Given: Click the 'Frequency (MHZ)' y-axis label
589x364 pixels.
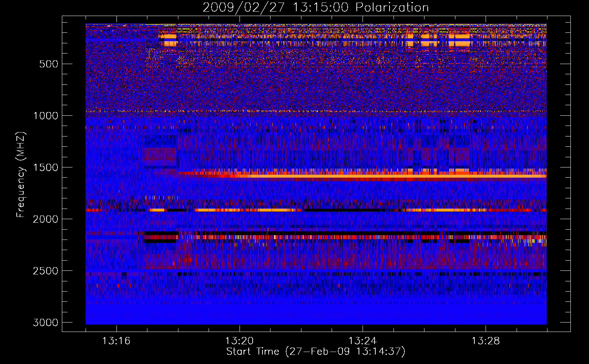Looking at the screenshot, I should 21,175.
